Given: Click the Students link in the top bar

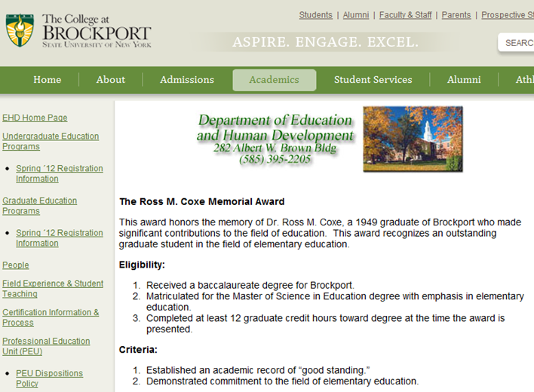Looking at the screenshot, I should pos(315,15).
